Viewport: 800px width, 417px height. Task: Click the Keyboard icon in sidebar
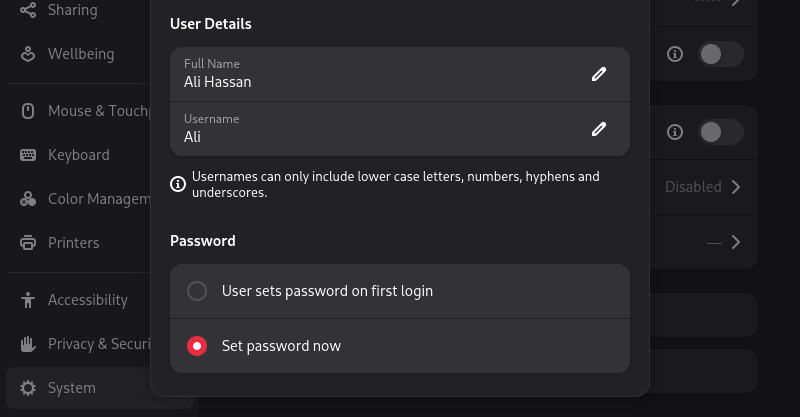click(28, 155)
